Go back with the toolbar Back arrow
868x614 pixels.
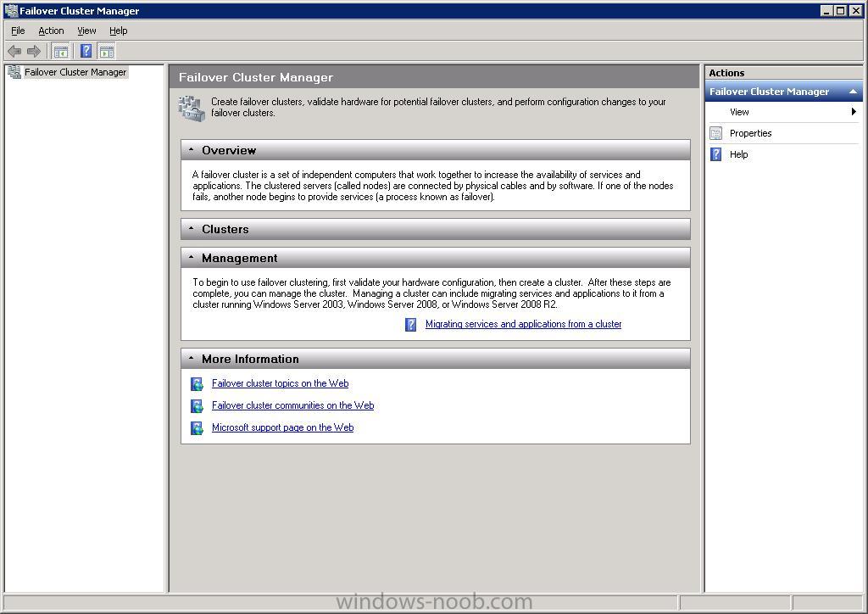click(14, 52)
